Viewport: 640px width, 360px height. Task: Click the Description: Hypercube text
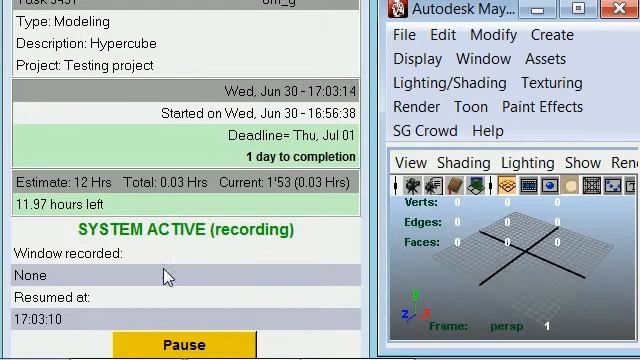pos(86,44)
